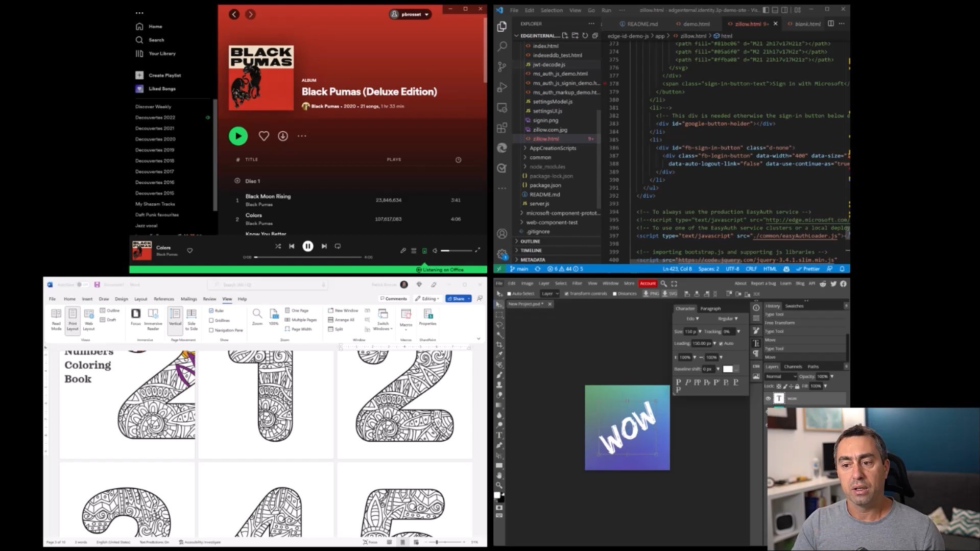
Task: Switch Word to Read Mode
Action: tap(56, 320)
